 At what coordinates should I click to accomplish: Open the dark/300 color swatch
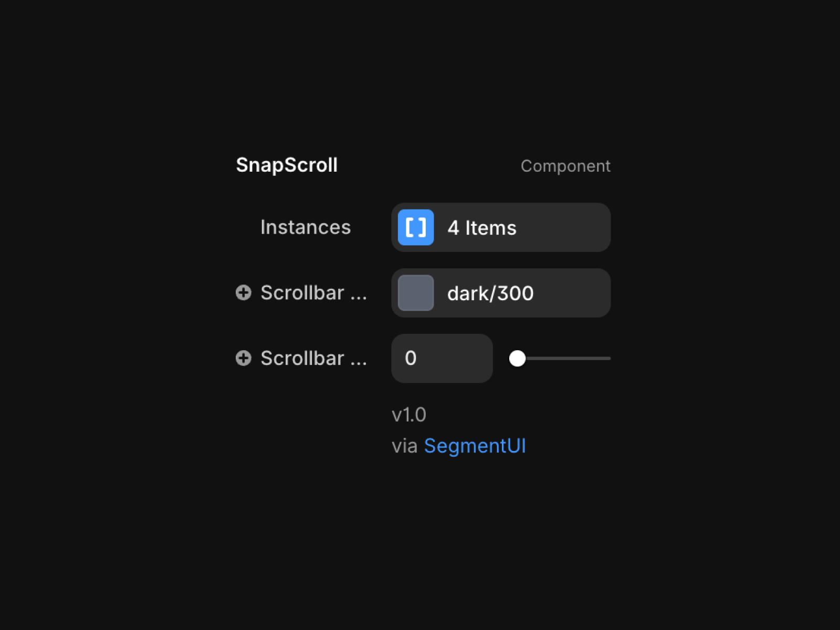point(416,293)
